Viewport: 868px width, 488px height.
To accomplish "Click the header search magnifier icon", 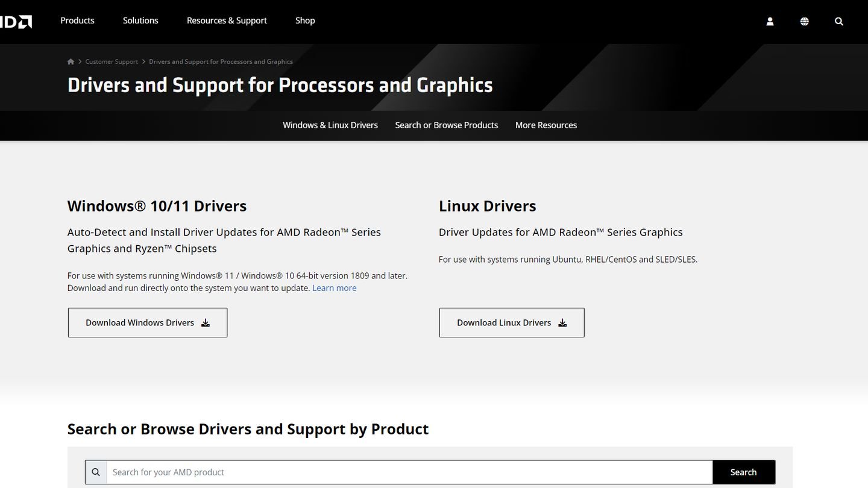I will [x=838, y=21].
